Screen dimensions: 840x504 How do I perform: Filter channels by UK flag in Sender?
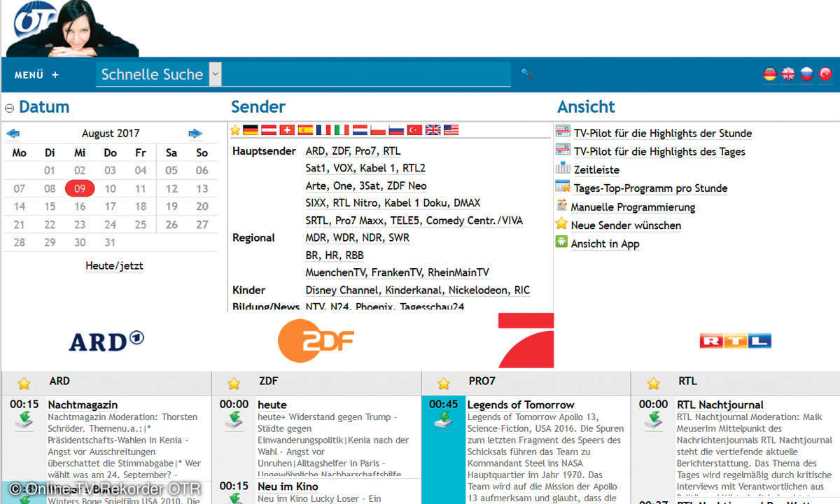(433, 130)
